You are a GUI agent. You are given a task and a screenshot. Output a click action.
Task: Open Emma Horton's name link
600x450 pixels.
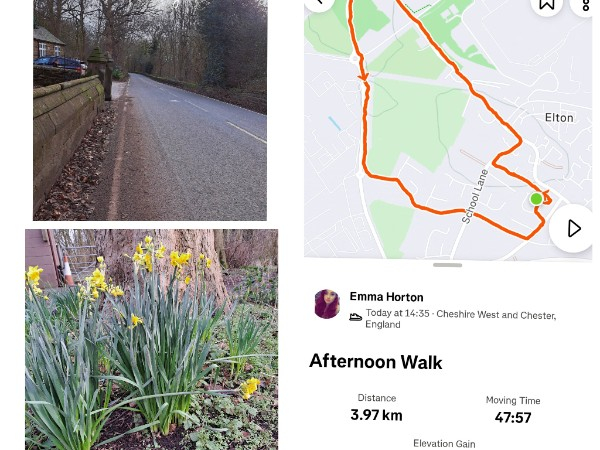(386, 297)
